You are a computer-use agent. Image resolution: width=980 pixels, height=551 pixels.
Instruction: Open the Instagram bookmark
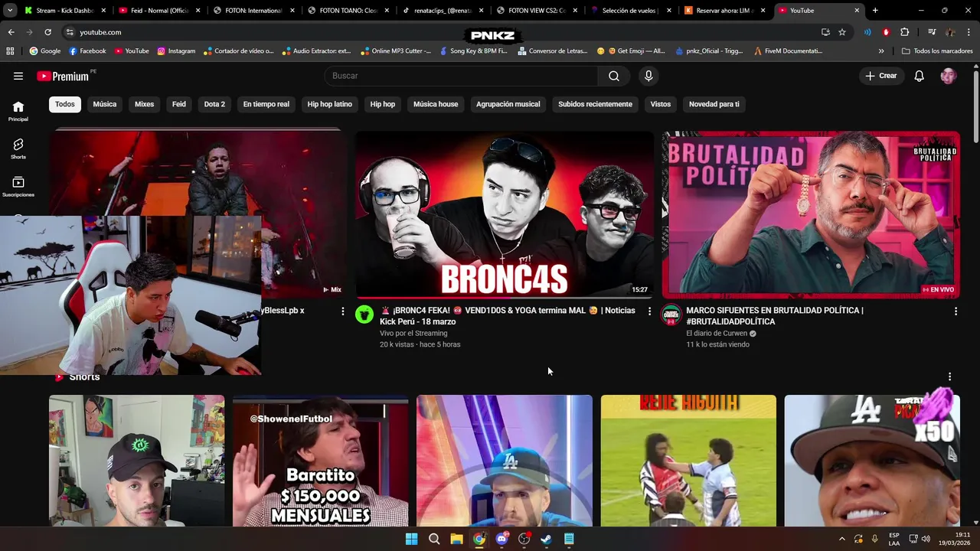176,51
